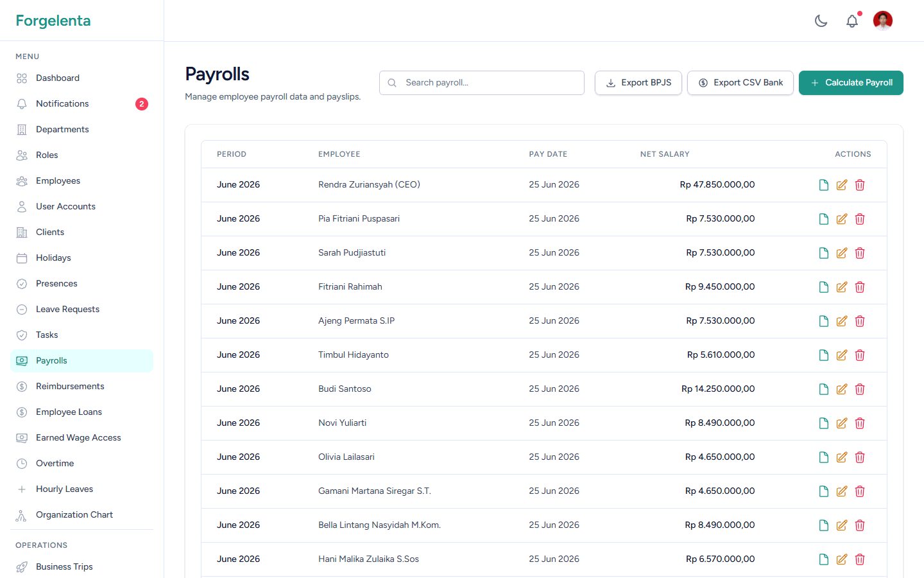The height and width of the screenshot is (578, 924).
Task: Click net salary Rp 5.610.000,00
Action: tap(721, 355)
